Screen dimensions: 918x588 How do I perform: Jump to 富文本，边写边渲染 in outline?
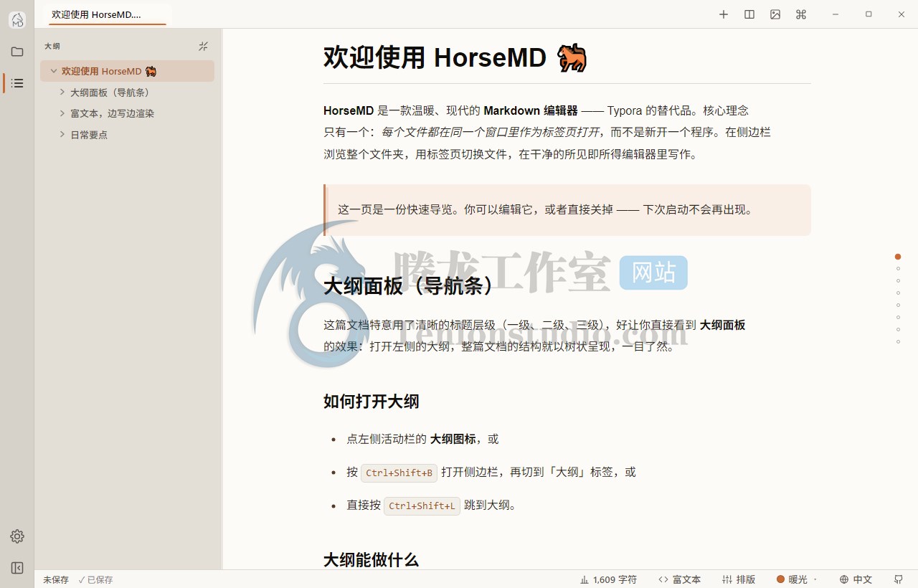[112, 113]
